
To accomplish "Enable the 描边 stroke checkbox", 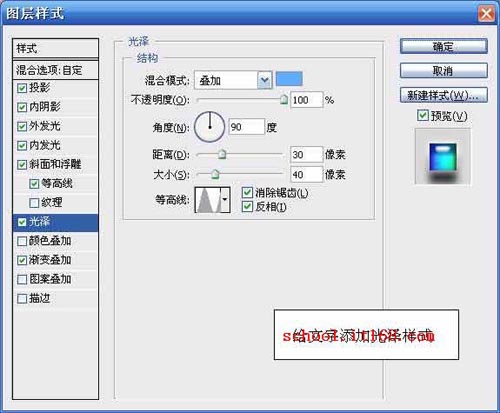I will click(22, 299).
